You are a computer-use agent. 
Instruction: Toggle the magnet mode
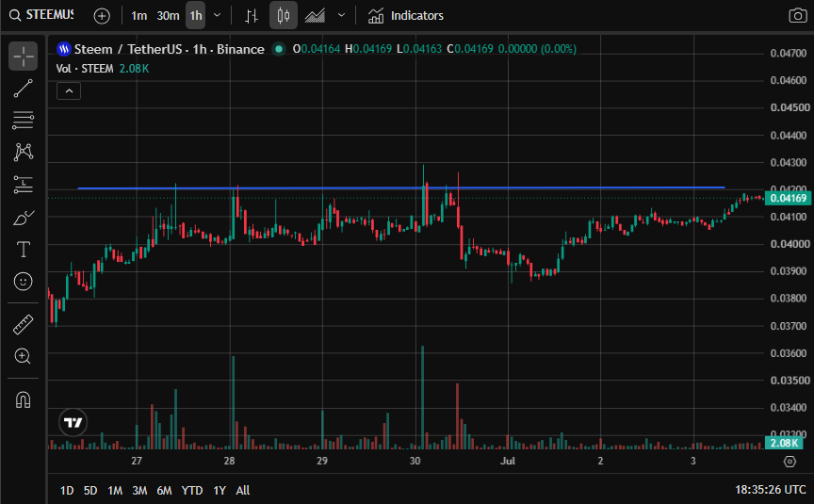(23, 399)
